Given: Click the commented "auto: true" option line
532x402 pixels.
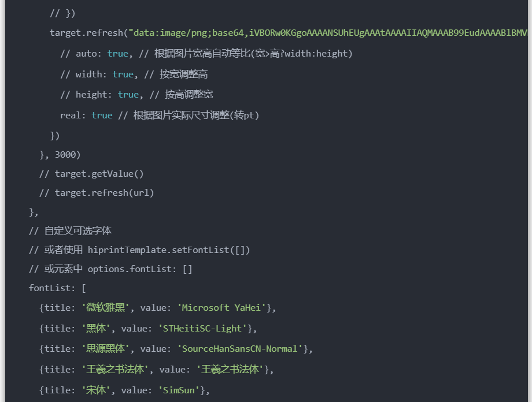Looking at the screenshot, I should tap(206, 54).
